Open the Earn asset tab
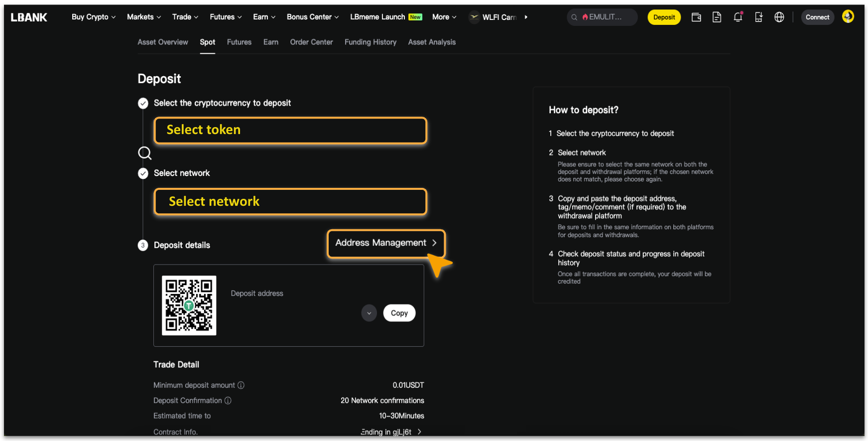 click(x=271, y=42)
